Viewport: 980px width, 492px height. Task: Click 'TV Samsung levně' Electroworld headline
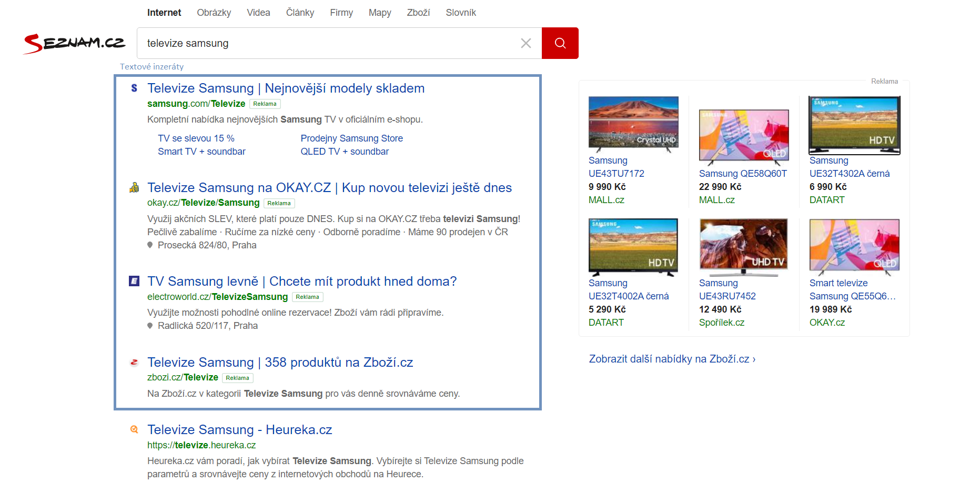301,282
